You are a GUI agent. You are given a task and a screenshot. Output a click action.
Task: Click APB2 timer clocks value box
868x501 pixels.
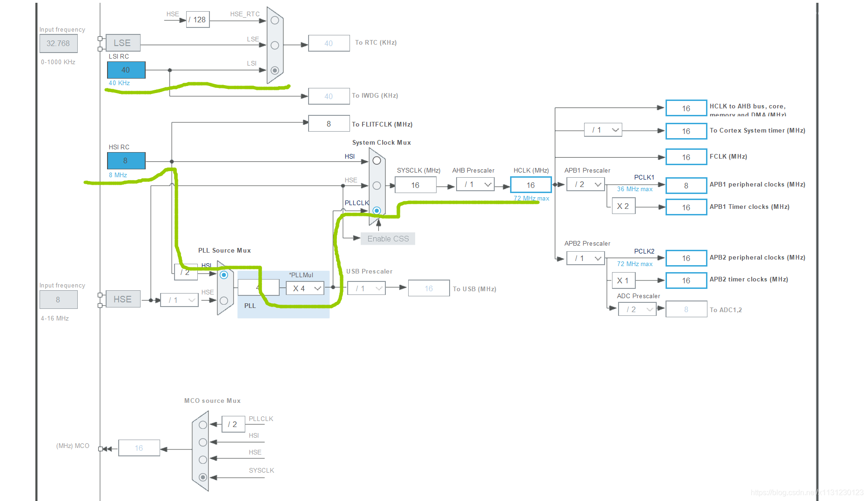point(686,281)
